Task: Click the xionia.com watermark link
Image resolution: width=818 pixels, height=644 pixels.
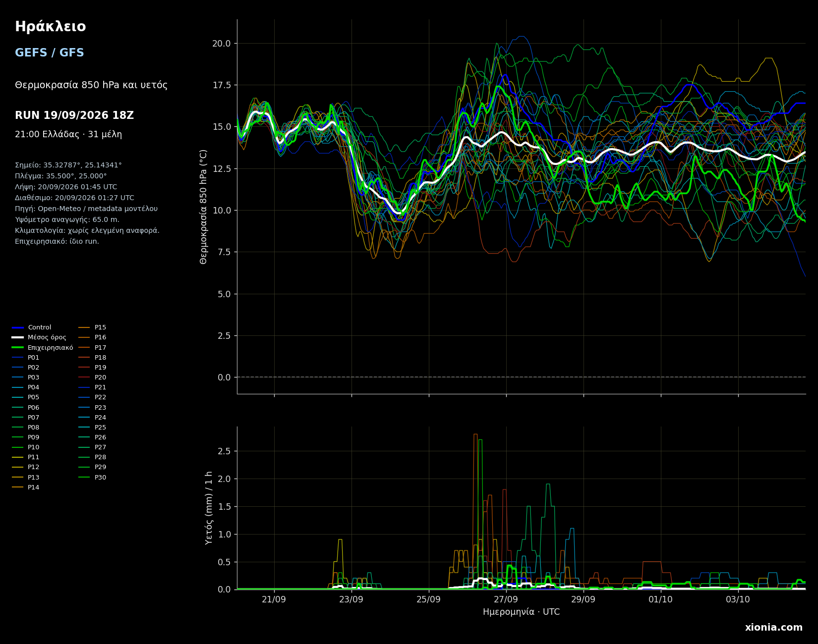Action: (x=773, y=628)
